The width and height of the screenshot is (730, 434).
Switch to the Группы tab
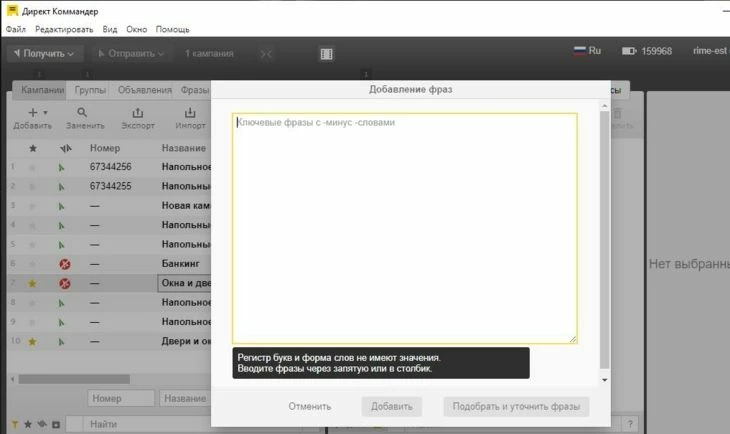click(x=90, y=90)
